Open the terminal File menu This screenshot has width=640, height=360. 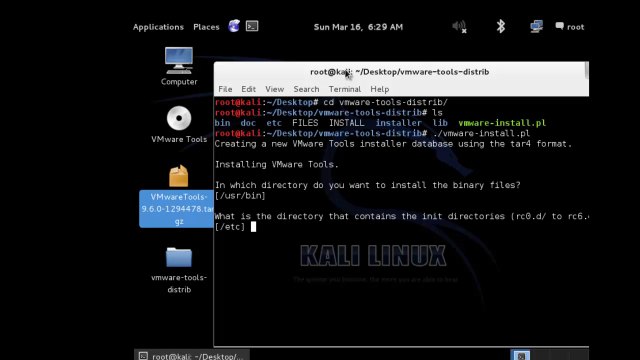point(225,89)
